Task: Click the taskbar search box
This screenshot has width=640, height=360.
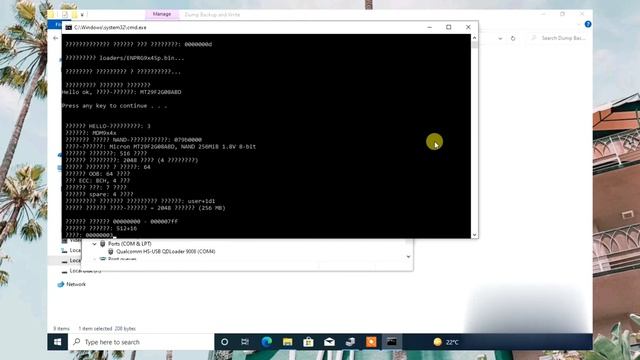Action: pyautogui.click(x=141, y=342)
